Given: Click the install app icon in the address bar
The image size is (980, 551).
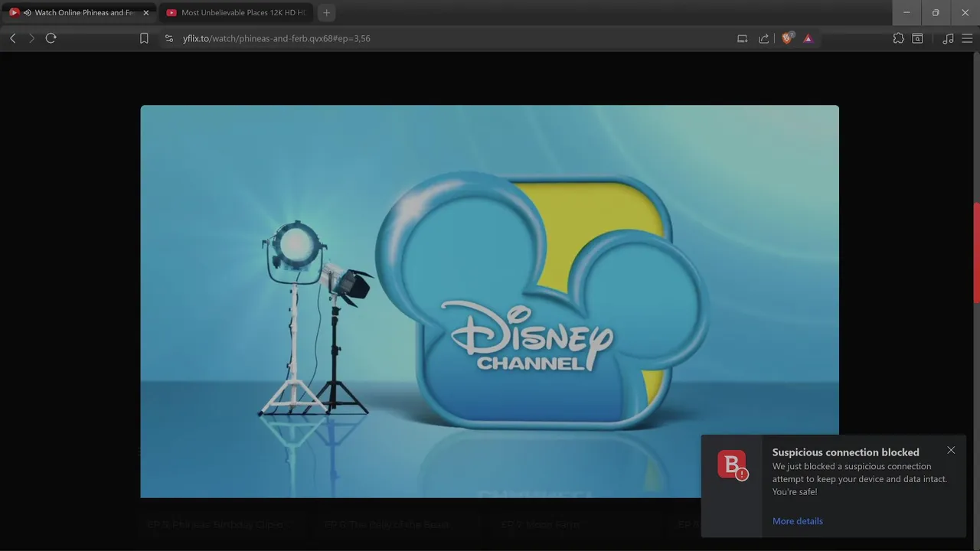Looking at the screenshot, I should [743, 38].
